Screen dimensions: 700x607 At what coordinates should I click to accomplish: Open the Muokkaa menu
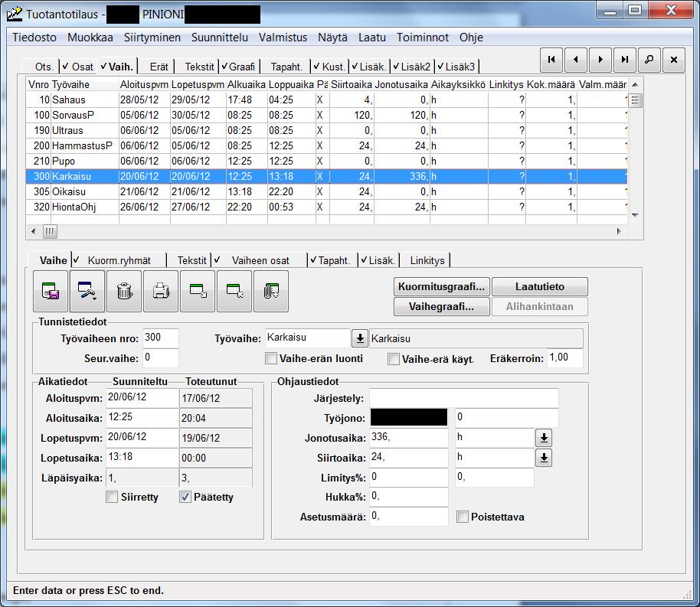point(90,38)
